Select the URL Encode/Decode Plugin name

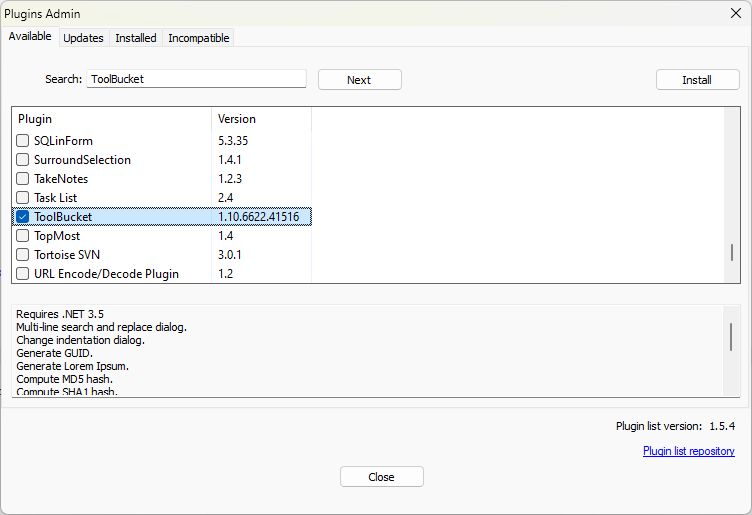pos(106,274)
